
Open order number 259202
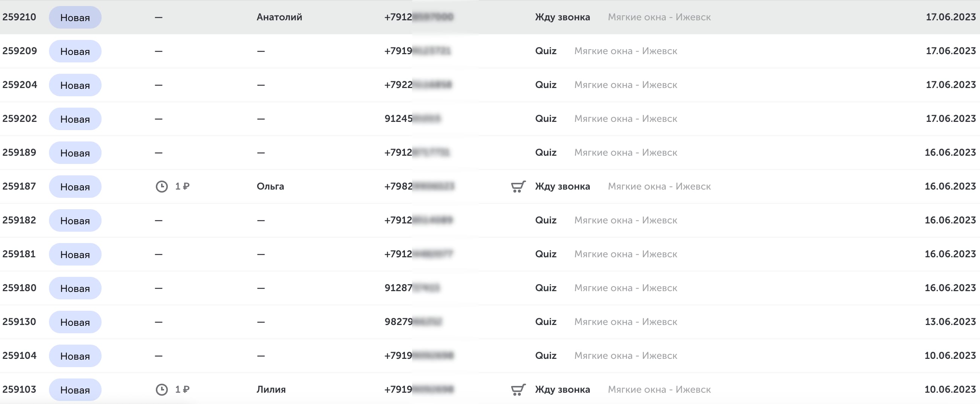(x=20, y=118)
